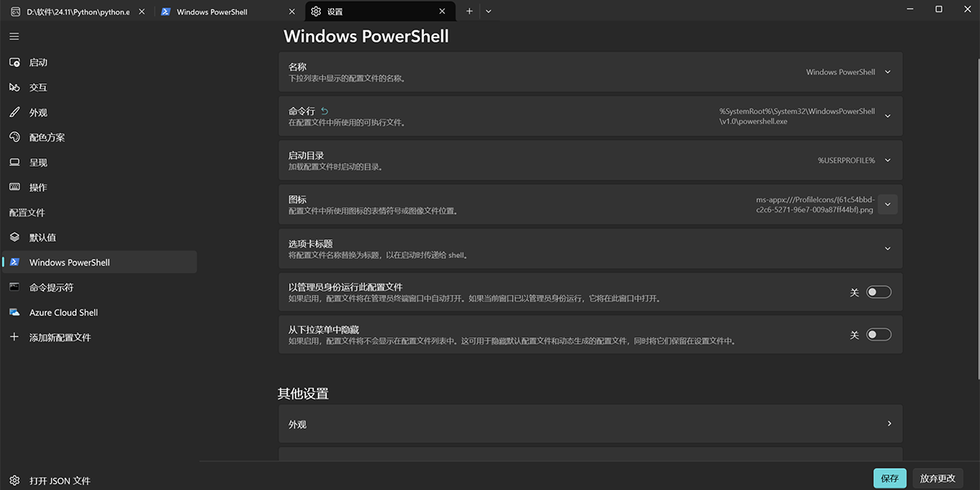
Task: Click the 保存 (Save) button
Action: 889,478
